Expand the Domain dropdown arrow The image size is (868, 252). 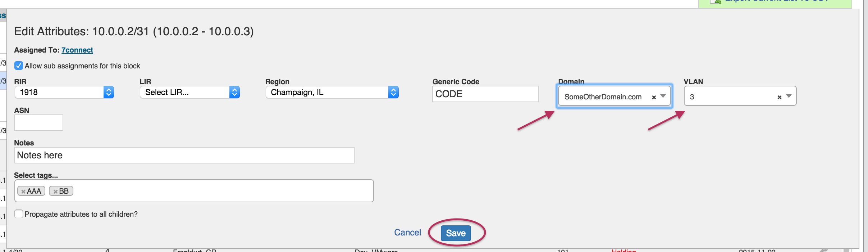coord(663,96)
